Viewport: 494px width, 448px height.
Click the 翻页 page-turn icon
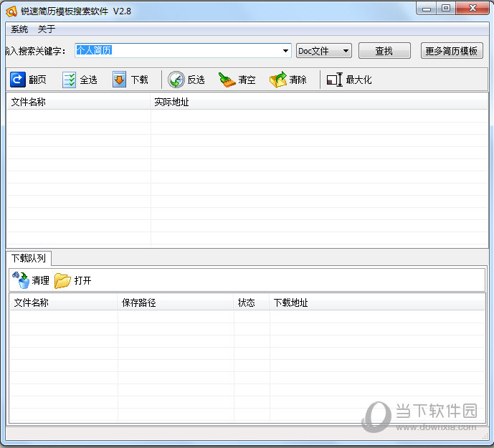(x=18, y=80)
